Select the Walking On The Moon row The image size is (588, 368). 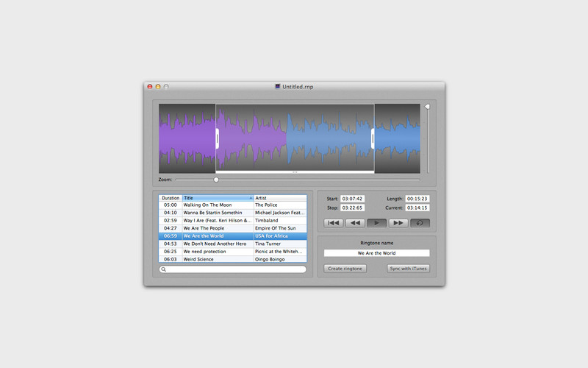tap(232, 205)
